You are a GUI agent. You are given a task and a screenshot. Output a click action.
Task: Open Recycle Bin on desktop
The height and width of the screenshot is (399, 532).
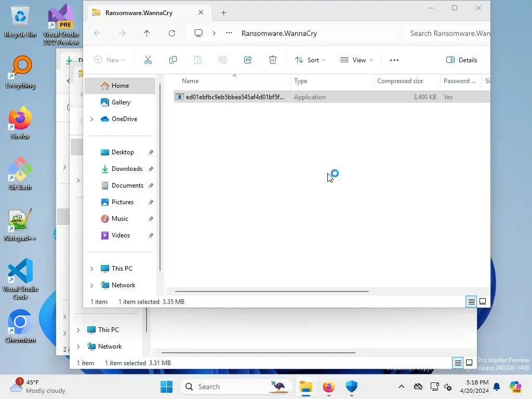20,22
